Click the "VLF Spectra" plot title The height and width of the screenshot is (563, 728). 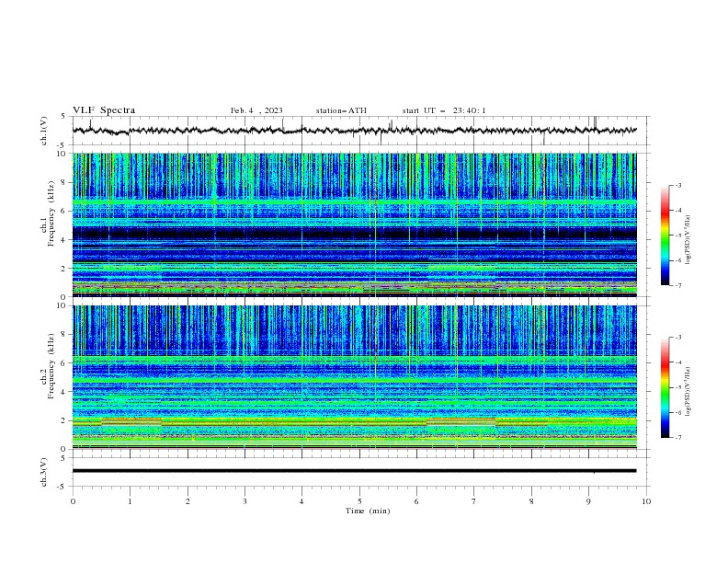coord(104,110)
